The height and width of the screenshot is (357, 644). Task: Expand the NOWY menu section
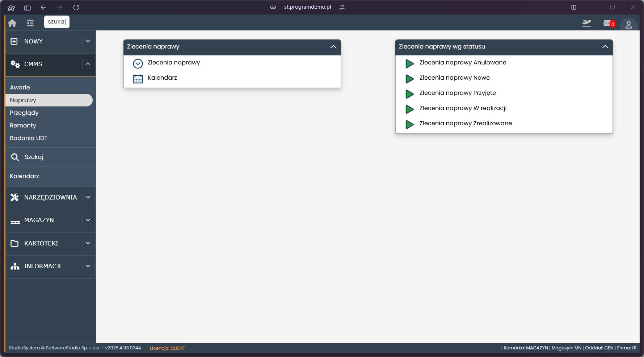(x=88, y=41)
